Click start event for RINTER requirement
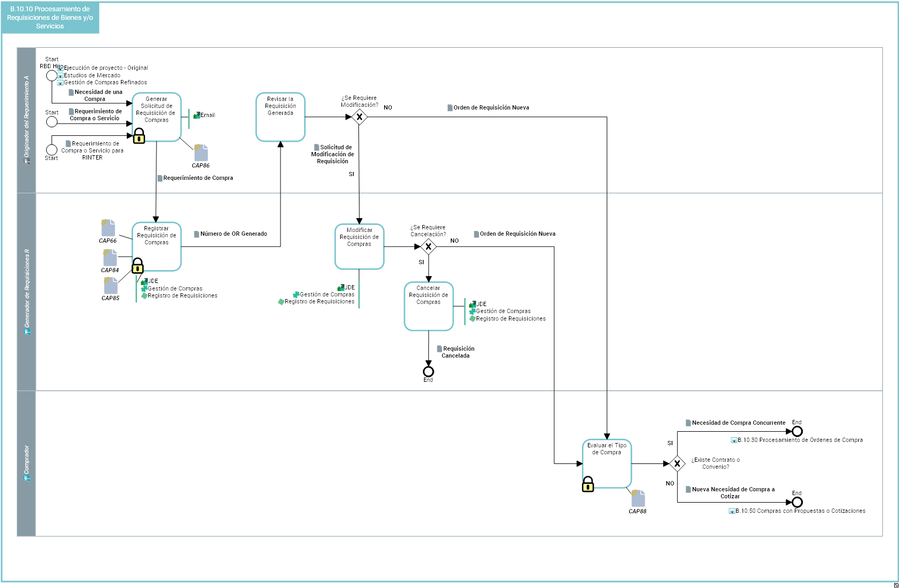The image size is (899, 588). point(52,150)
